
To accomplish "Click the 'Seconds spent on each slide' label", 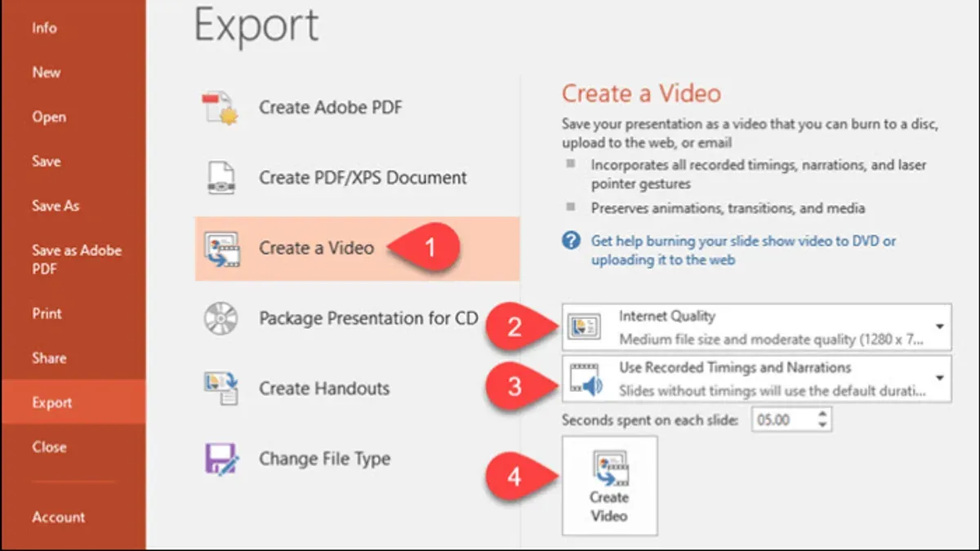I will [x=650, y=420].
